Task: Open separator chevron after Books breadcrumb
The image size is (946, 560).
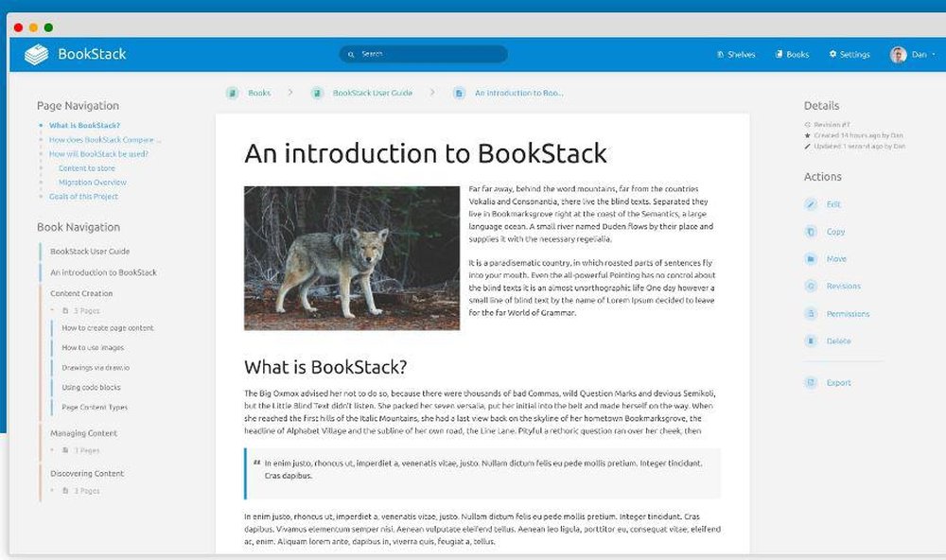Action: (x=290, y=93)
